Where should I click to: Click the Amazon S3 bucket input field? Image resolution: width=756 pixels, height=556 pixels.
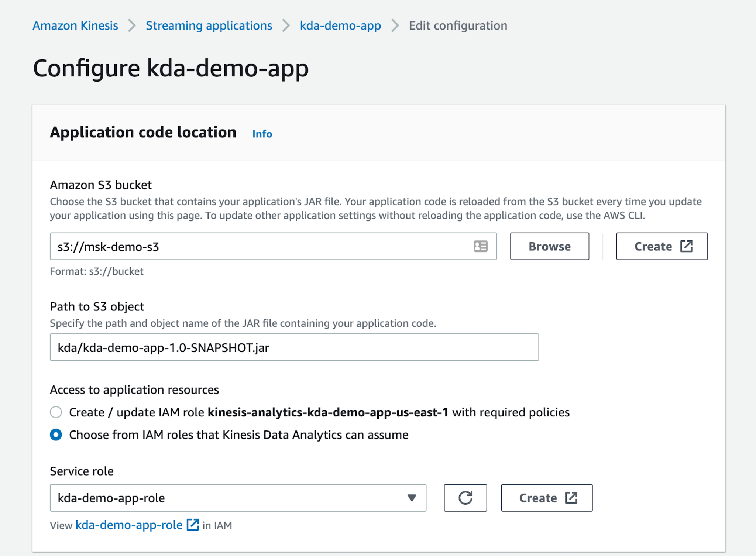coord(258,246)
